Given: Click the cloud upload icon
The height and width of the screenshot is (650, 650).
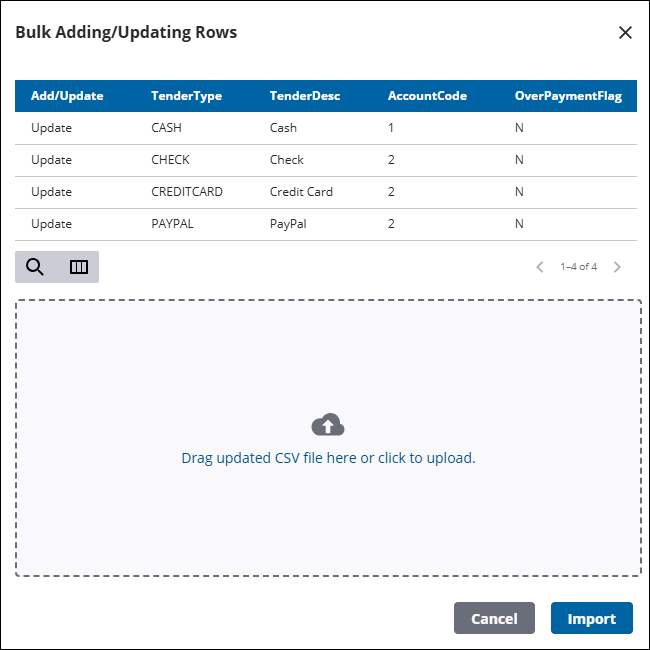Looking at the screenshot, I should pyautogui.click(x=328, y=425).
